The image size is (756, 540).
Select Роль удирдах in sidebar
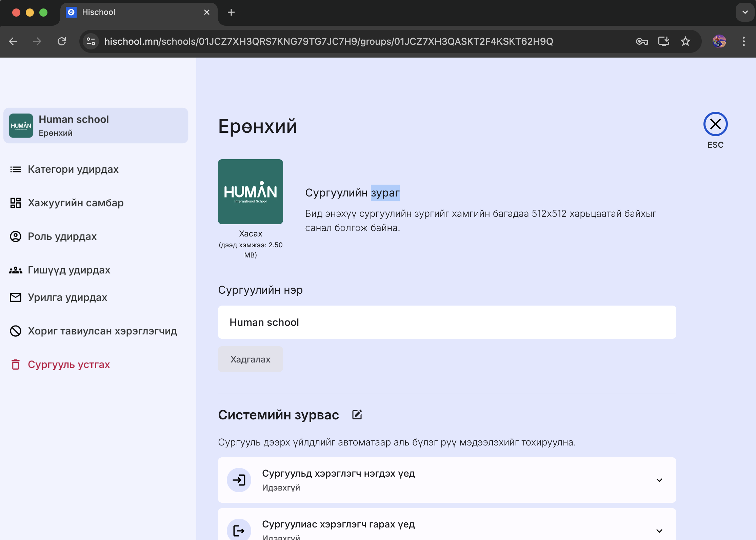coord(62,236)
